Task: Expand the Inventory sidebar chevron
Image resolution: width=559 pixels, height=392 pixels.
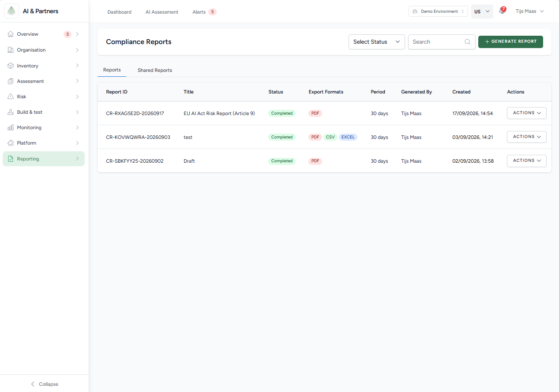Action: pyautogui.click(x=77, y=66)
